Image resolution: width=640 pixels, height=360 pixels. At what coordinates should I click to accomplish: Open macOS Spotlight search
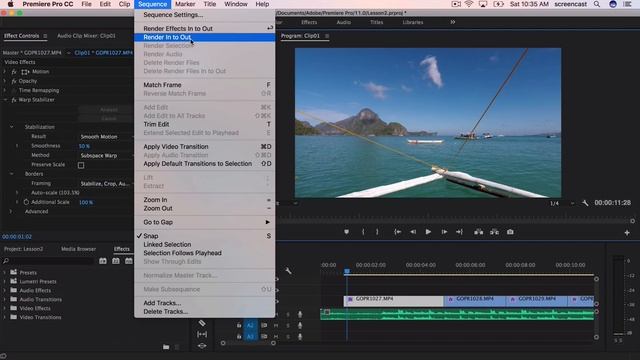(597, 4)
